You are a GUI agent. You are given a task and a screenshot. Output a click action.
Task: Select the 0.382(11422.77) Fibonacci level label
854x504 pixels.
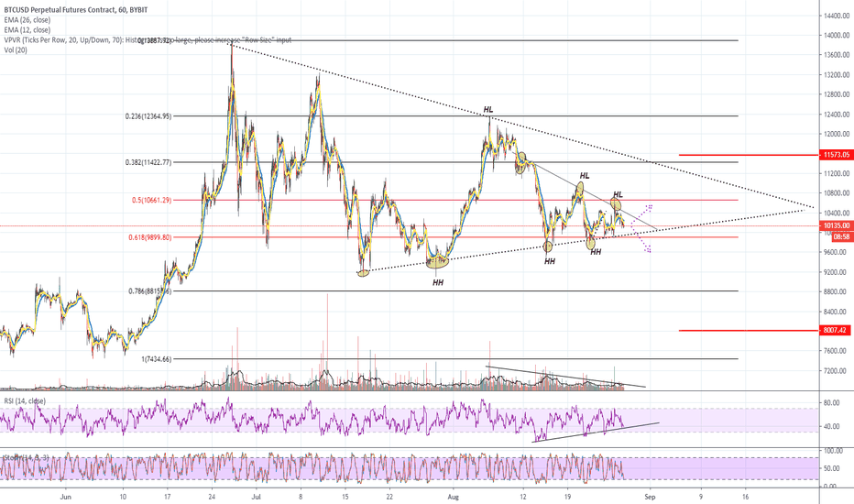pyautogui.click(x=148, y=162)
